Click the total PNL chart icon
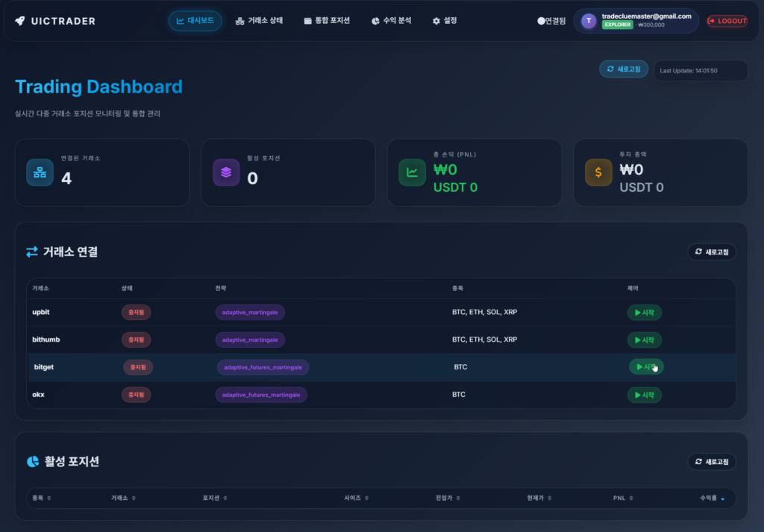The height and width of the screenshot is (532, 764). (412, 172)
